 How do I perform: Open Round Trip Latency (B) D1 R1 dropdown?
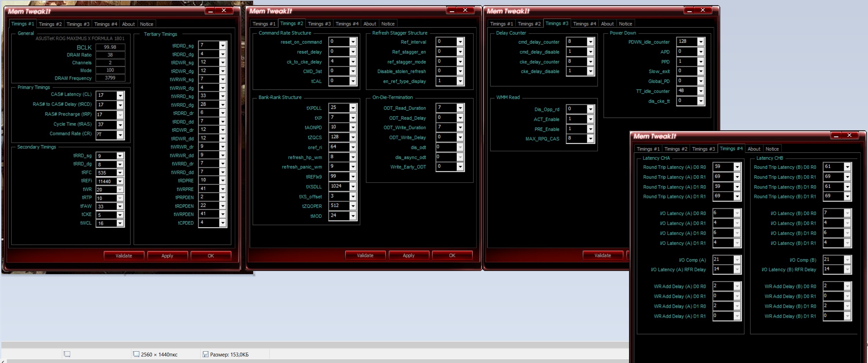coord(847,196)
